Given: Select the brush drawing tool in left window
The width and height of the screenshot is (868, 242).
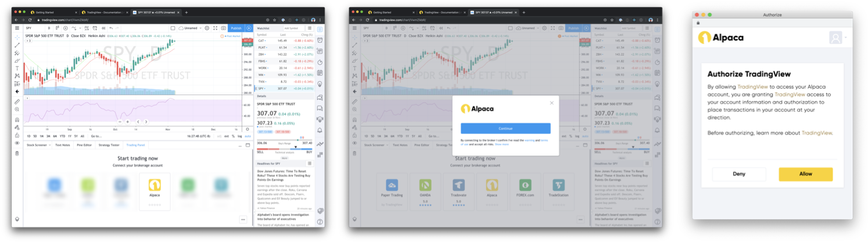Looking at the screenshot, I should pos(17,61).
